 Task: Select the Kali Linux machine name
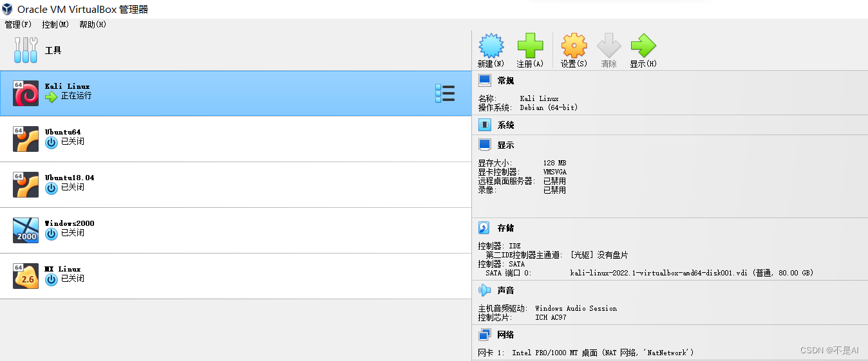(68, 86)
